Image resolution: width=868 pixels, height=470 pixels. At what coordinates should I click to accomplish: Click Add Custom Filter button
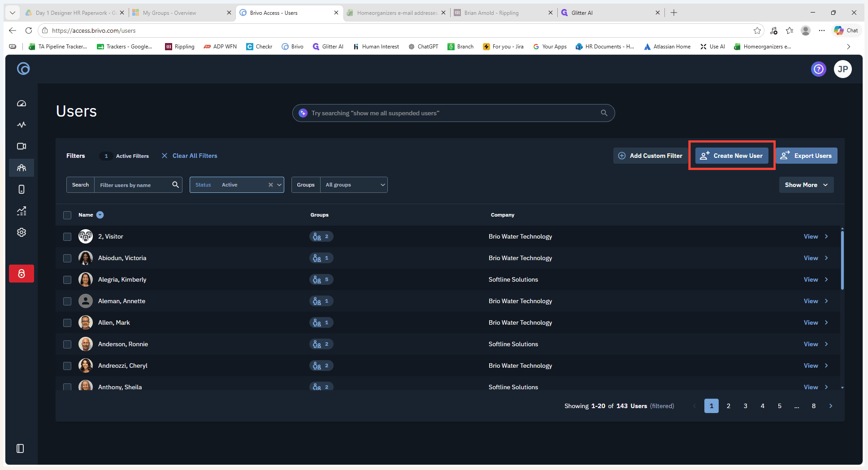[650, 156]
